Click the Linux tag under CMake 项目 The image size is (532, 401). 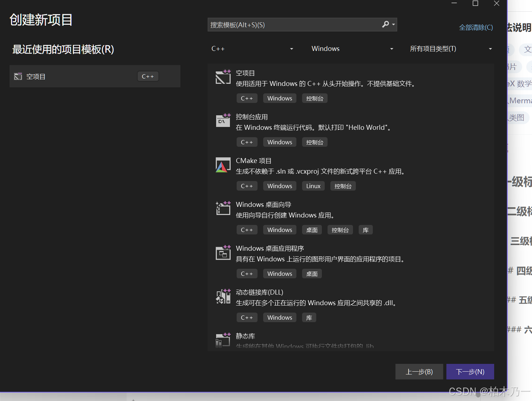coord(313,186)
